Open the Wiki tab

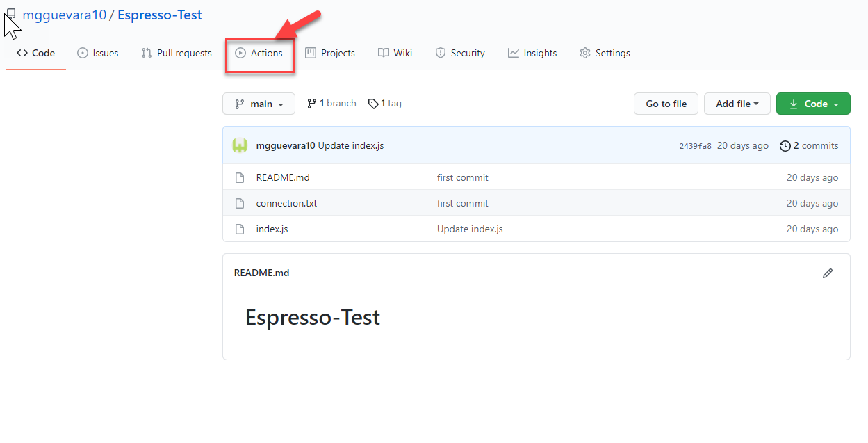395,53
